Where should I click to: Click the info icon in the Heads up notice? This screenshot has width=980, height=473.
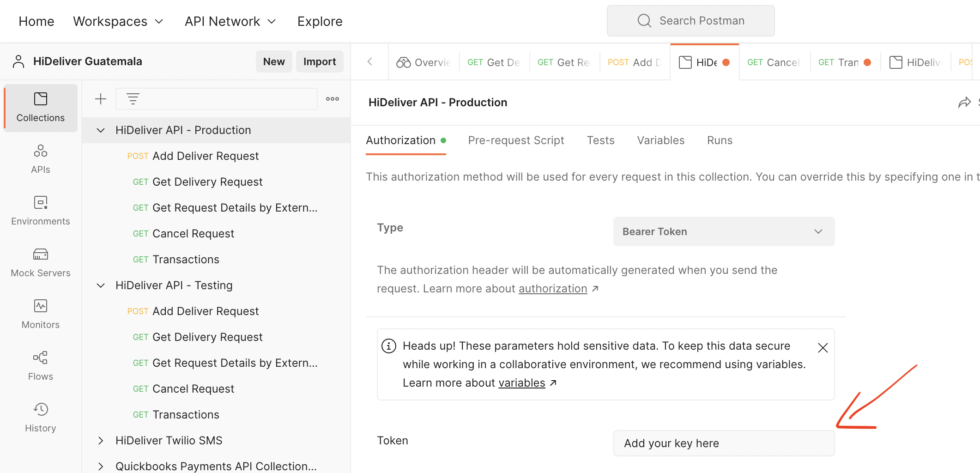click(389, 346)
